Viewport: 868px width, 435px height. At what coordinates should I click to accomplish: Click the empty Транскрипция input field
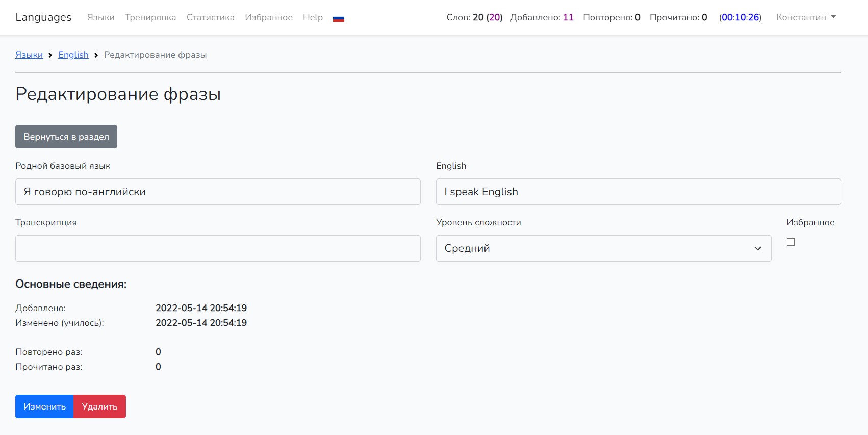point(218,248)
